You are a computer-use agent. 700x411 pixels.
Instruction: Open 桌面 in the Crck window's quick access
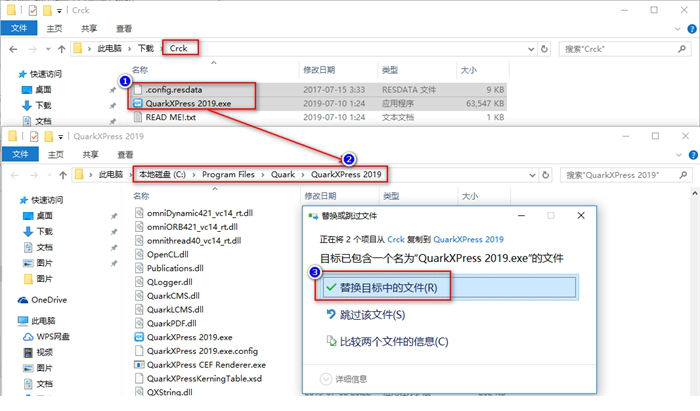click(43, 90)
